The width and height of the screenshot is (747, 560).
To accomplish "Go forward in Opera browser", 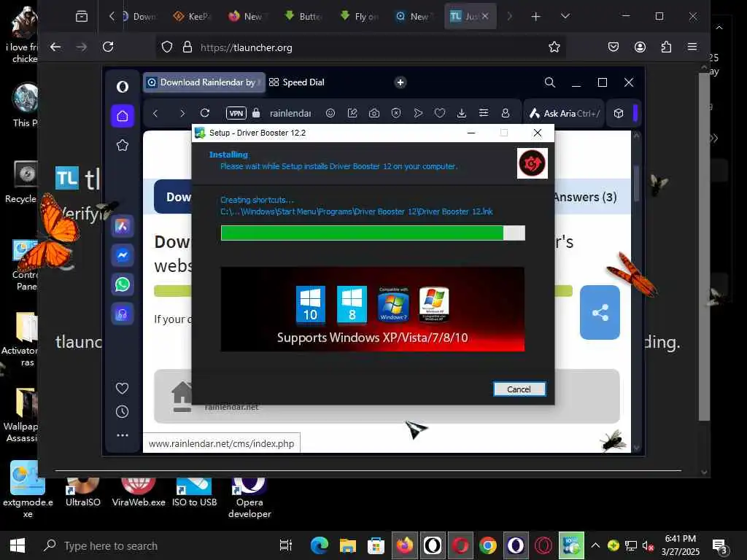I will click(182, 113).
